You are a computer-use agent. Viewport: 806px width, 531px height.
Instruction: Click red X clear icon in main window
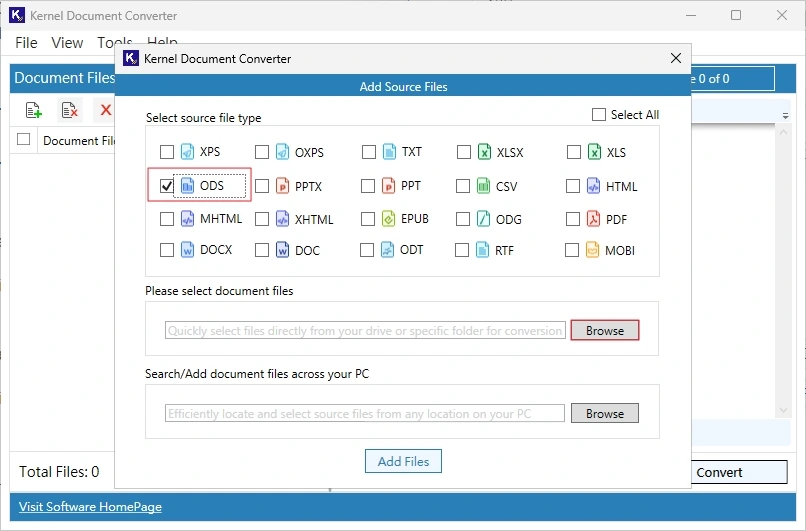point(106,109)
